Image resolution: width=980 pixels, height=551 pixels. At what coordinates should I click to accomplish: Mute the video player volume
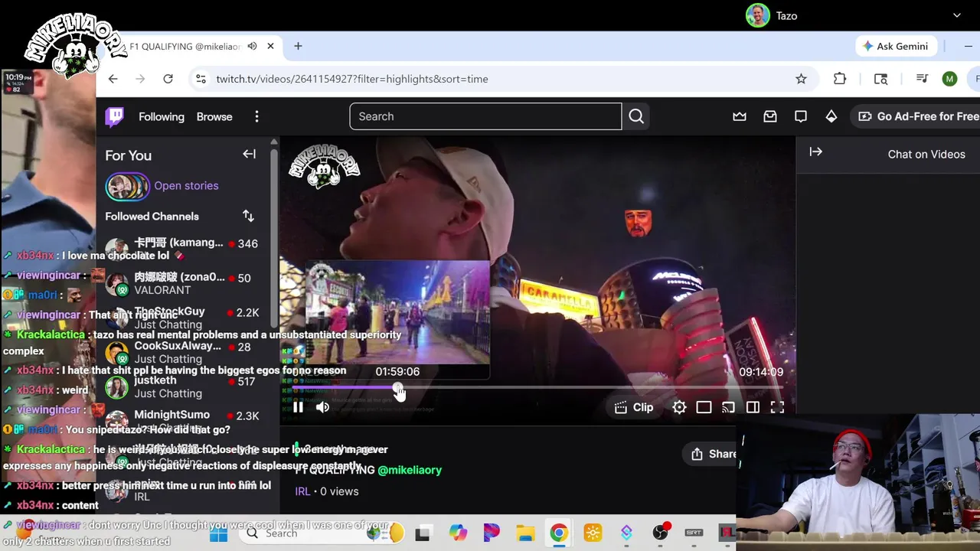(322, 408)
